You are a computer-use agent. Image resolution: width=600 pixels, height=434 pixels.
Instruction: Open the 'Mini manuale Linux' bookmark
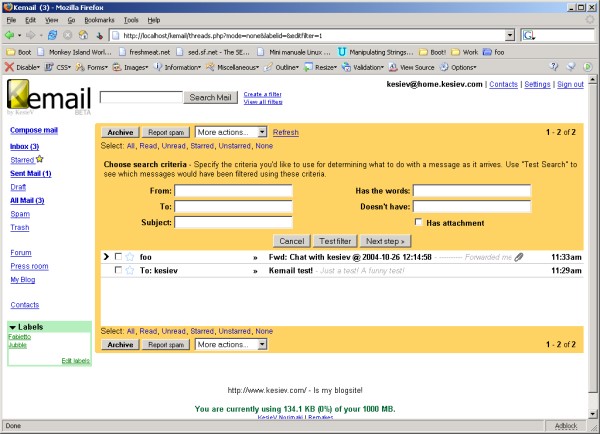pos(294,52)
